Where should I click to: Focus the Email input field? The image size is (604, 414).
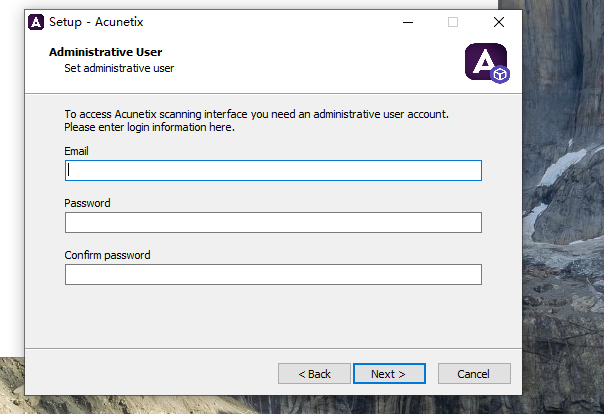pyautogui.click(x=273, y=170)
